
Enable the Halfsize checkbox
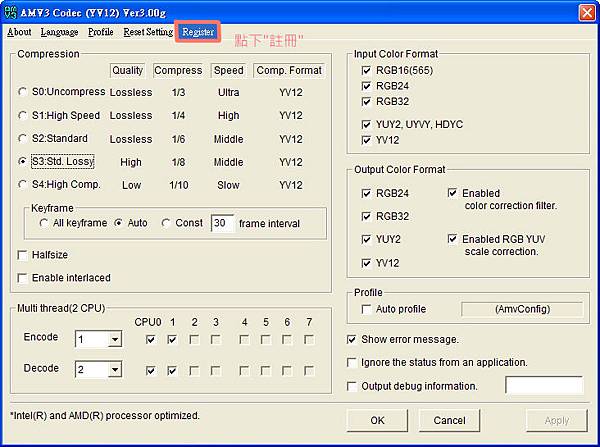coord(23,255)
